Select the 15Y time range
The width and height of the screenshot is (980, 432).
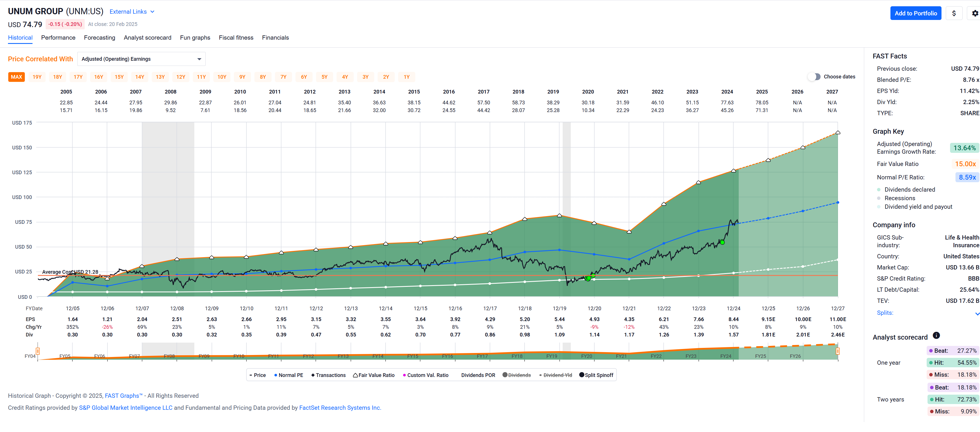tap(119, 77)
